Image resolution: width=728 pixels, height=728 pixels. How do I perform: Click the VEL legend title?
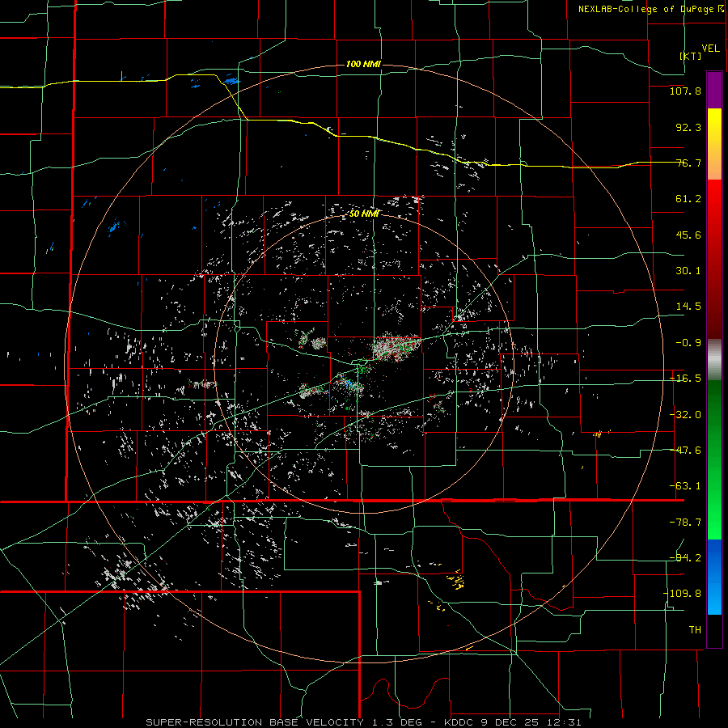pos(710,48)
